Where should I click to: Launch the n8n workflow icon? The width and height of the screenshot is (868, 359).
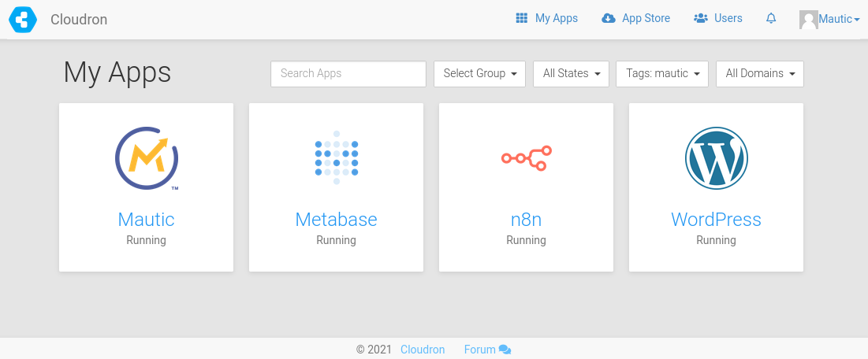527,158
